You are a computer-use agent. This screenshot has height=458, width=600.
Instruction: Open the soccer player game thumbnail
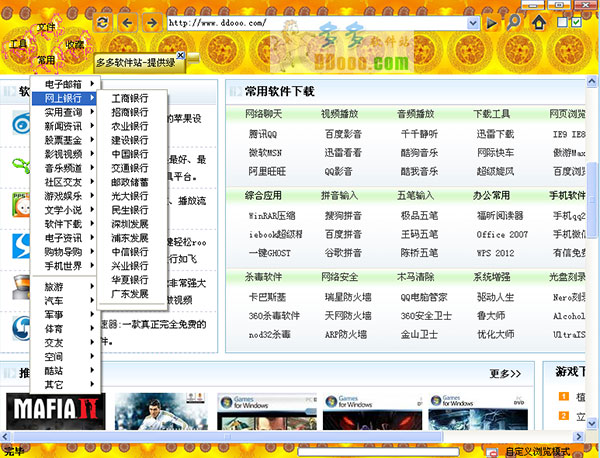tap(161, 411)
